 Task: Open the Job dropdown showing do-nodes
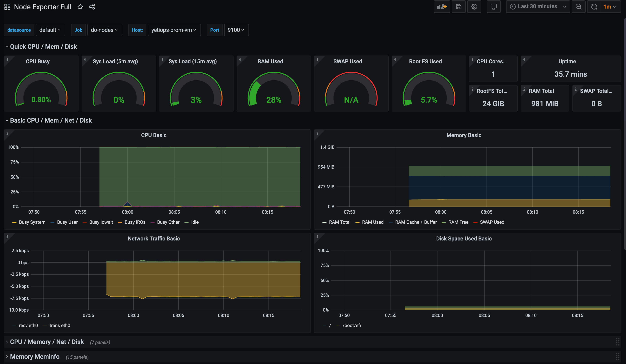(x=105, y=30)
